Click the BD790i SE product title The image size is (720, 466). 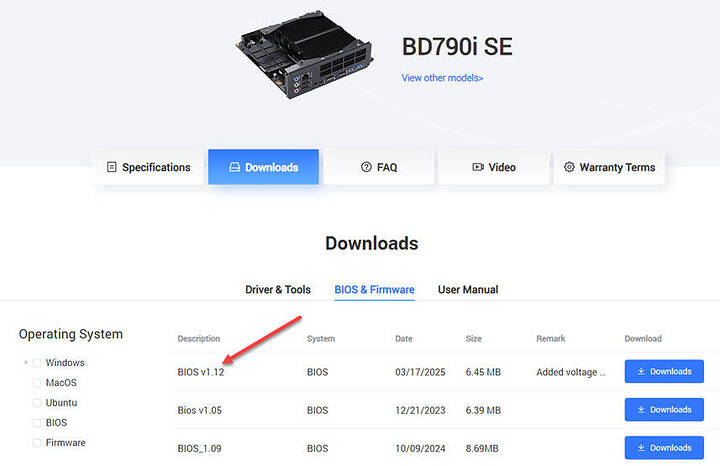point(457,47)
